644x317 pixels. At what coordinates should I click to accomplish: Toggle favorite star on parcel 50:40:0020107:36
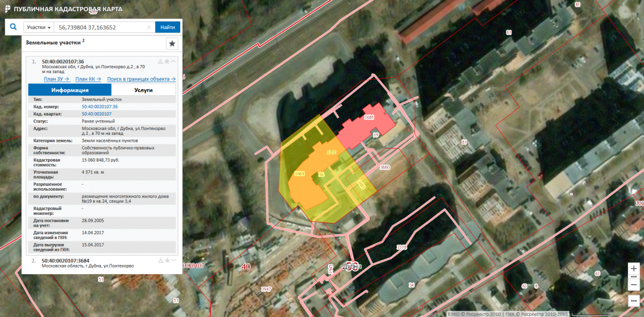pos(167,61)
